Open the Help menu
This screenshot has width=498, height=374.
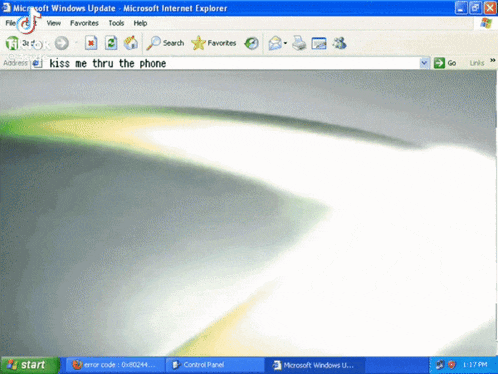(140, 23)
